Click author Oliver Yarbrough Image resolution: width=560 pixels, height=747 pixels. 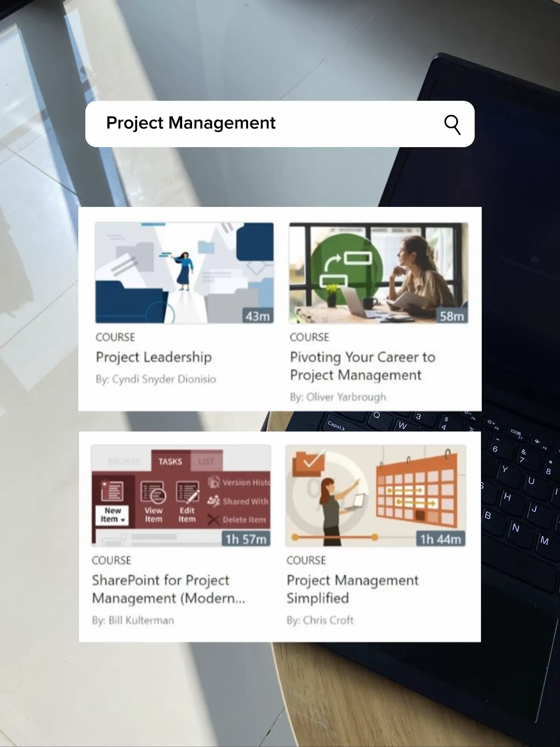click(x=338, y=397)
